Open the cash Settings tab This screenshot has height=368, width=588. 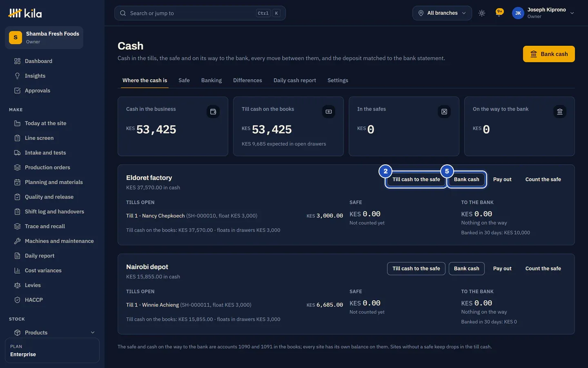(x=338, y=80)
